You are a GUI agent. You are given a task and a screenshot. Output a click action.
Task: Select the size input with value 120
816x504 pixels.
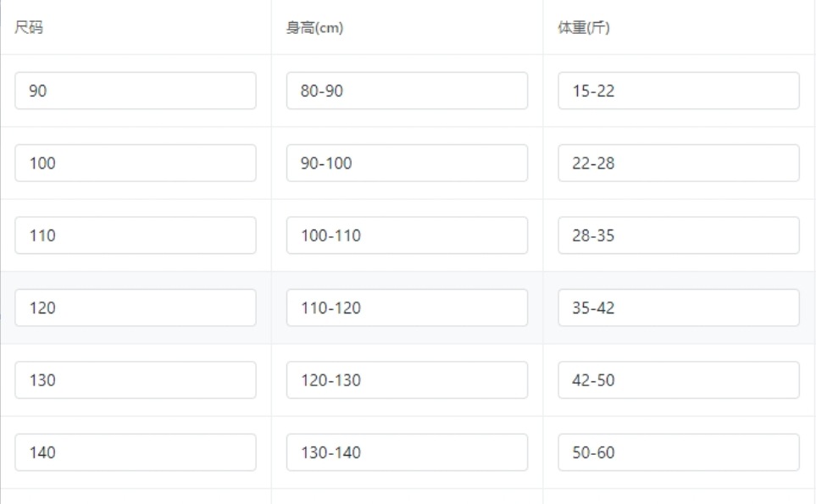(x=136, y=307)
